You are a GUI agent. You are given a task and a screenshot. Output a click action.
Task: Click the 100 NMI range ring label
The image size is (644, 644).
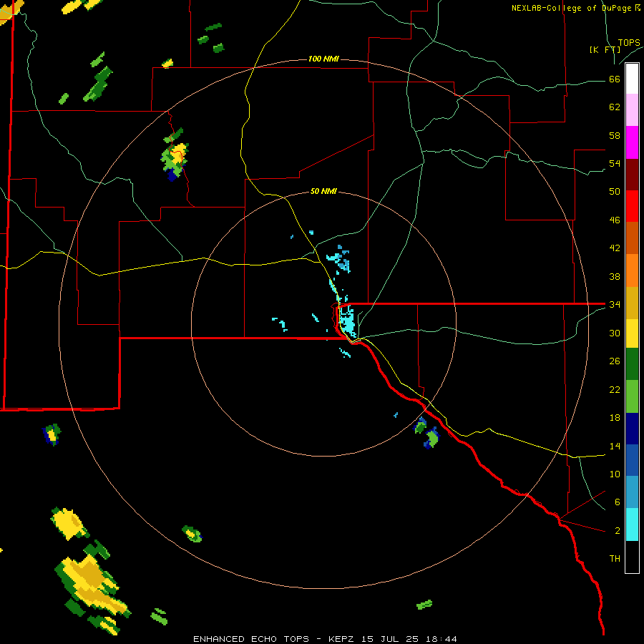(323, 59)
